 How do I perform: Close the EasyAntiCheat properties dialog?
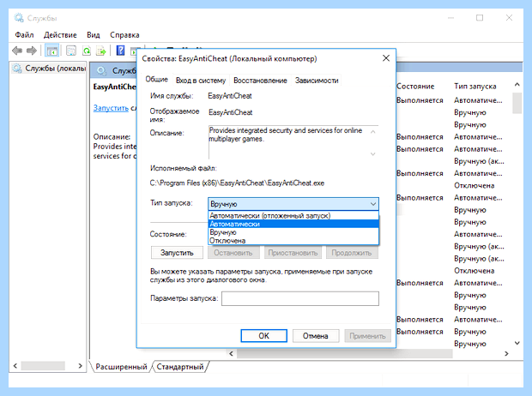tap(386, 58)
